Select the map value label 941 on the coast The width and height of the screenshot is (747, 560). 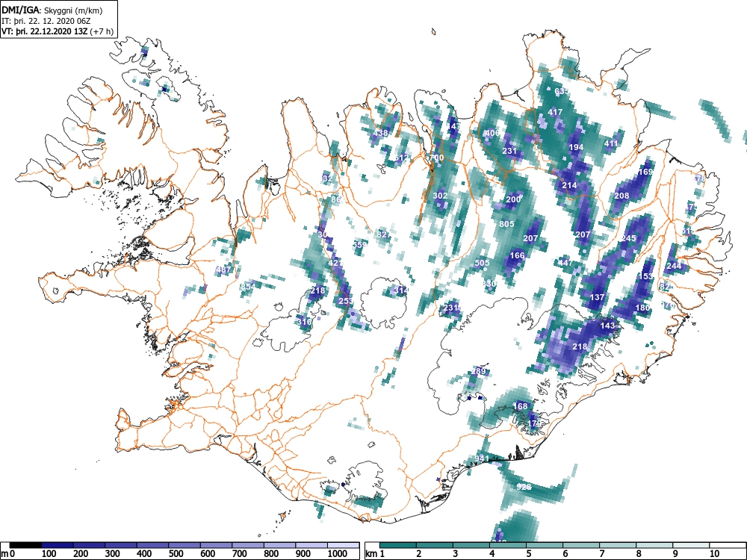(x=482, y=458)
